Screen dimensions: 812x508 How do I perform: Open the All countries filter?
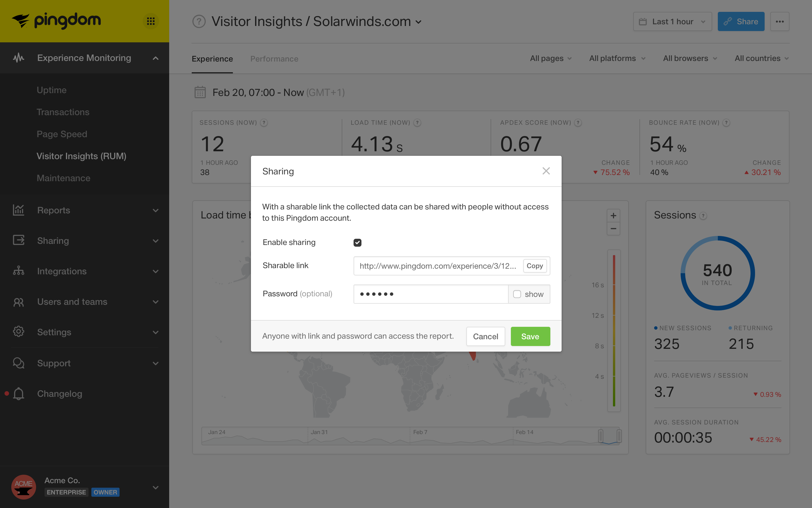(x=762, y=58)
